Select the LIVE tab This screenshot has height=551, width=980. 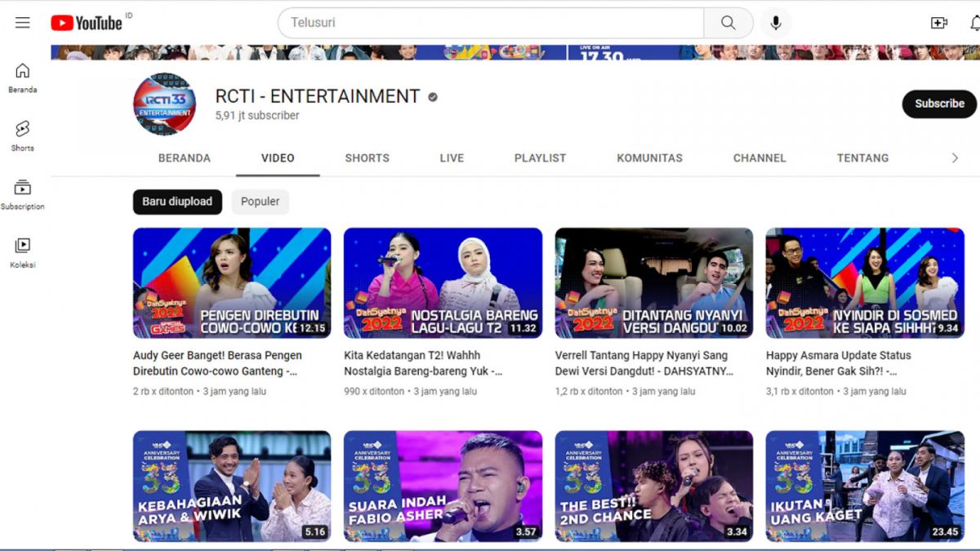[452, 158]
